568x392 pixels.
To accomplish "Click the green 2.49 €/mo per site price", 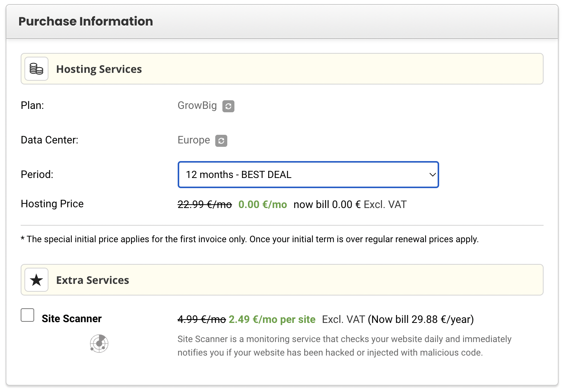I will pos(272,320).
